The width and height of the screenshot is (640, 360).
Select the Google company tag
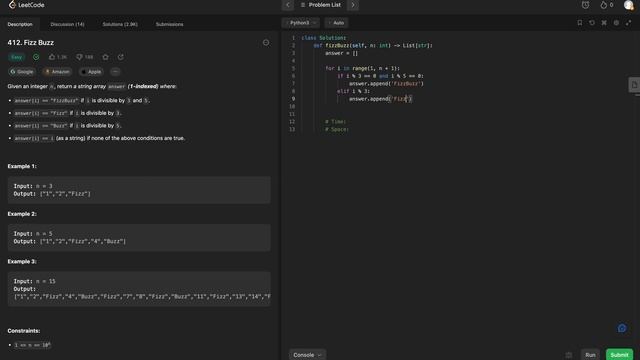[22, 72]
